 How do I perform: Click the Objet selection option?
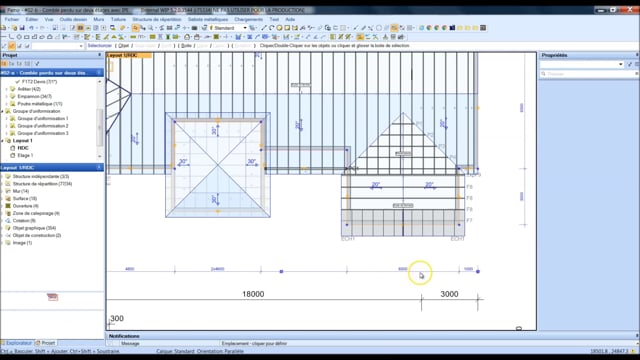pos(124,46)
